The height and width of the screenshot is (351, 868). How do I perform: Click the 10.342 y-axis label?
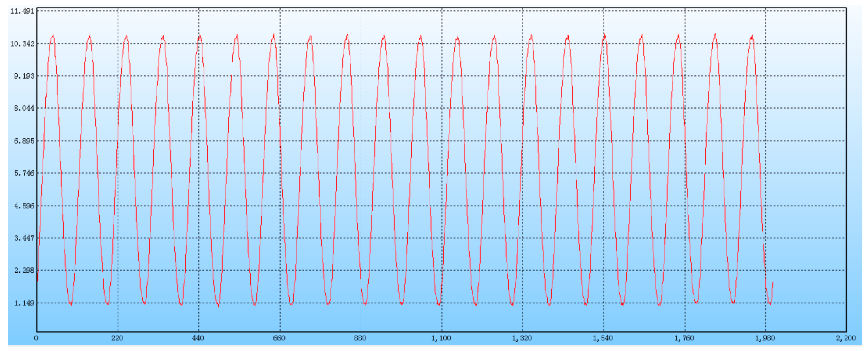[22, 44]
